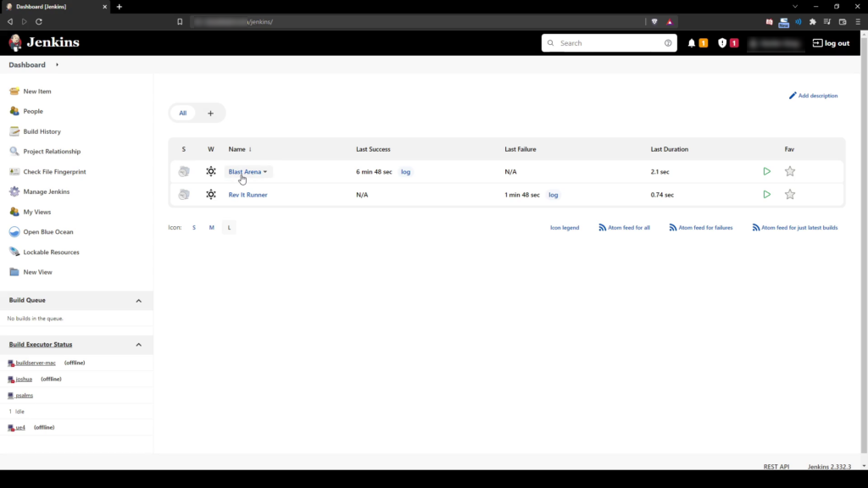Click the search help question mark icon
This screenshot has height=488, width=868.
(668, 43)
